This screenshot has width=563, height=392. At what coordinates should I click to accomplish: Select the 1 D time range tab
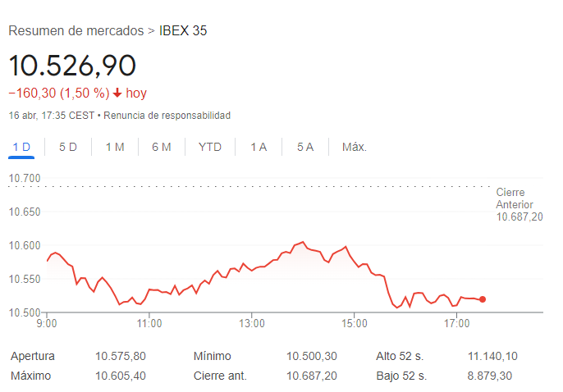[x=21, y=147]
